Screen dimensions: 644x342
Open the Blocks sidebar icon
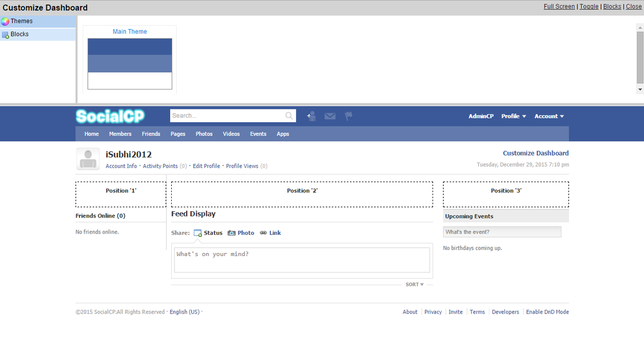5,34
